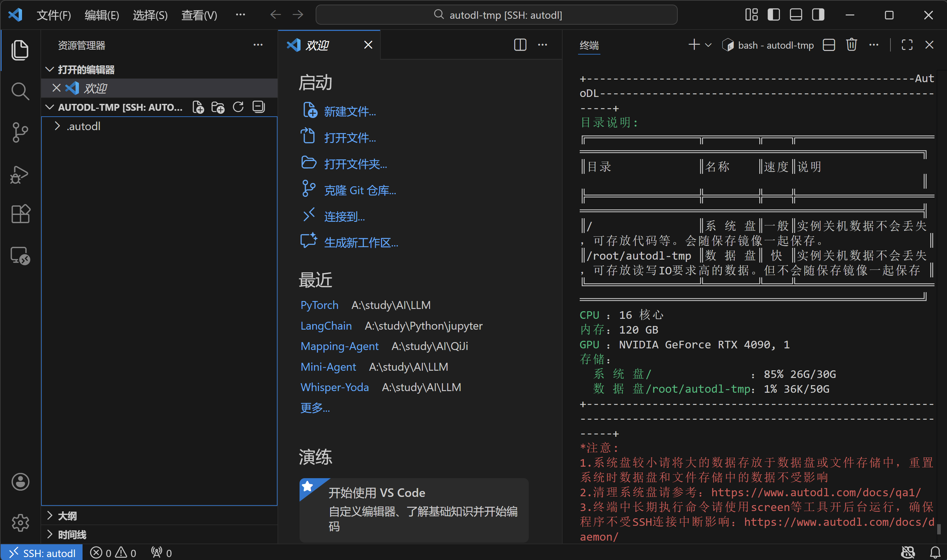
Task: Open the 文件(F) menu
Action: coord(54,15)
